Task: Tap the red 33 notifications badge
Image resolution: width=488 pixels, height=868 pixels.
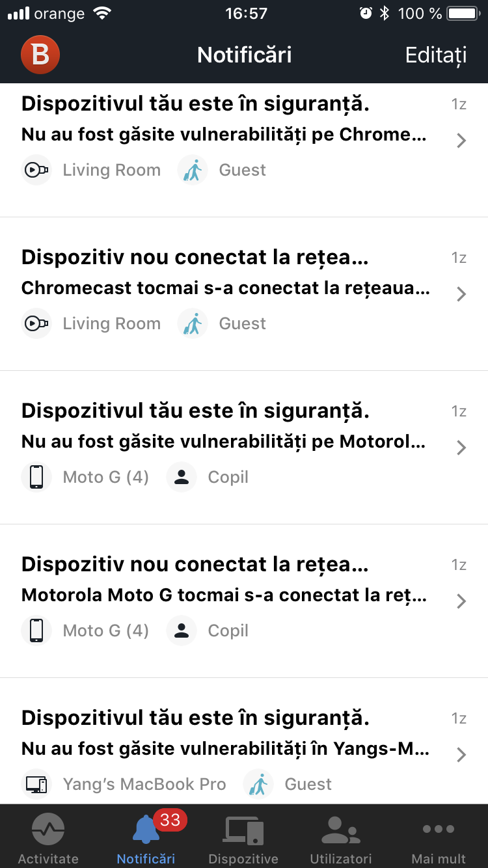Action: click(x=170, y=820)
